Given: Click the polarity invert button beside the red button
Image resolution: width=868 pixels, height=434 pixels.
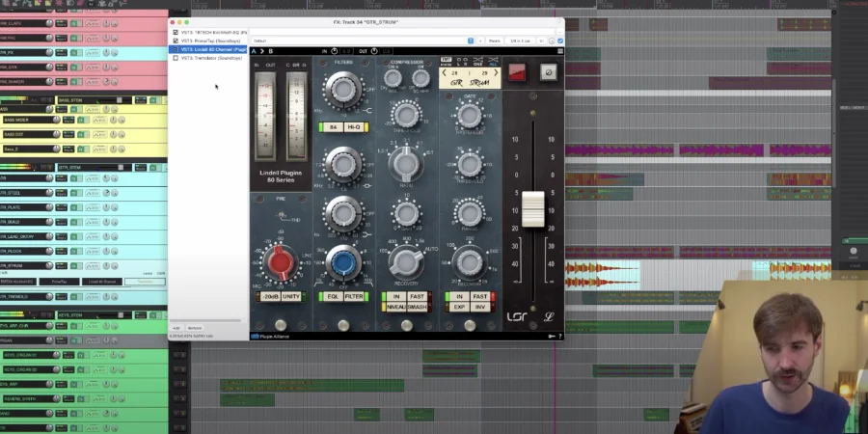Looking at the screenshot, I should (x=548, y=72).
